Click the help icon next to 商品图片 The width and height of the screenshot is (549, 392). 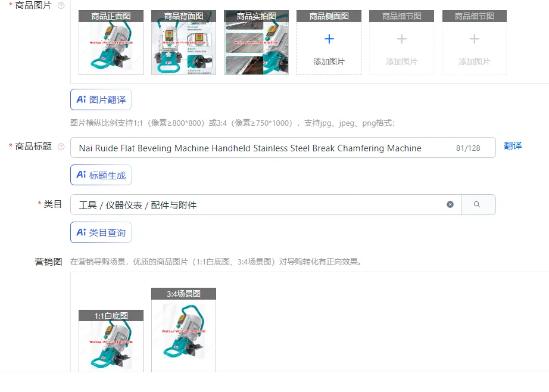(61, 5)
